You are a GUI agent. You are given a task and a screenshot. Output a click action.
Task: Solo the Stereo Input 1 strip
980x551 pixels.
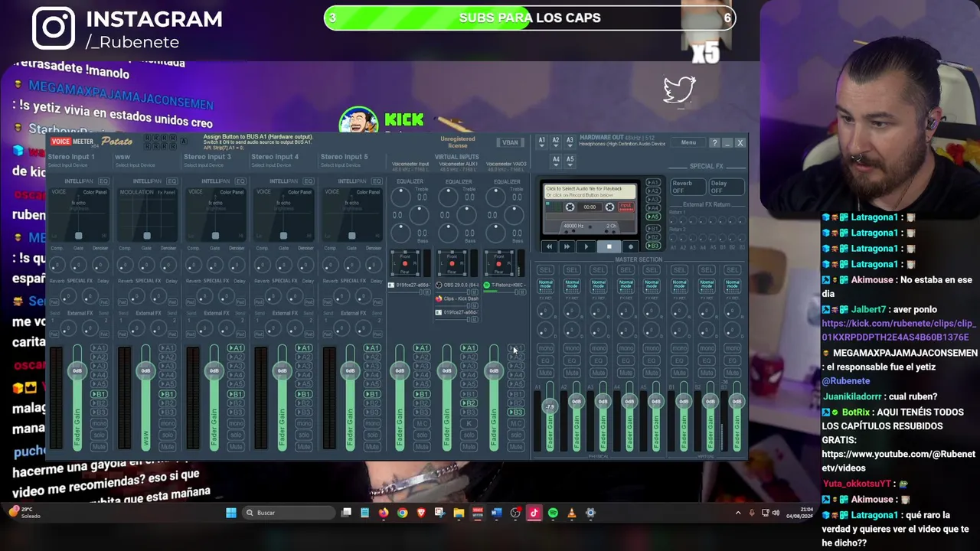(99, 435)
